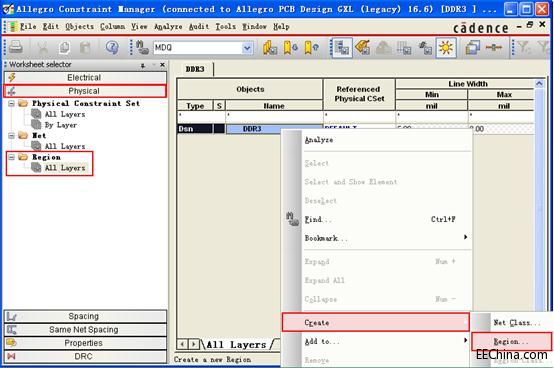Open the Edit menu

pos(51,26)
